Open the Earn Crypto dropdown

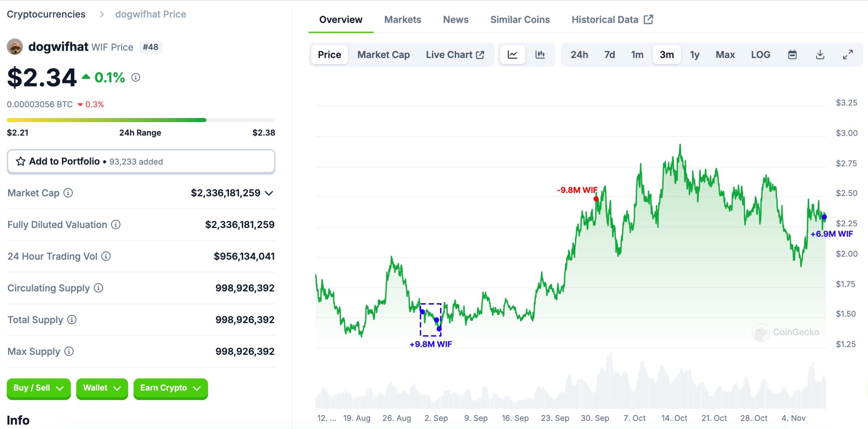(170, 388)
